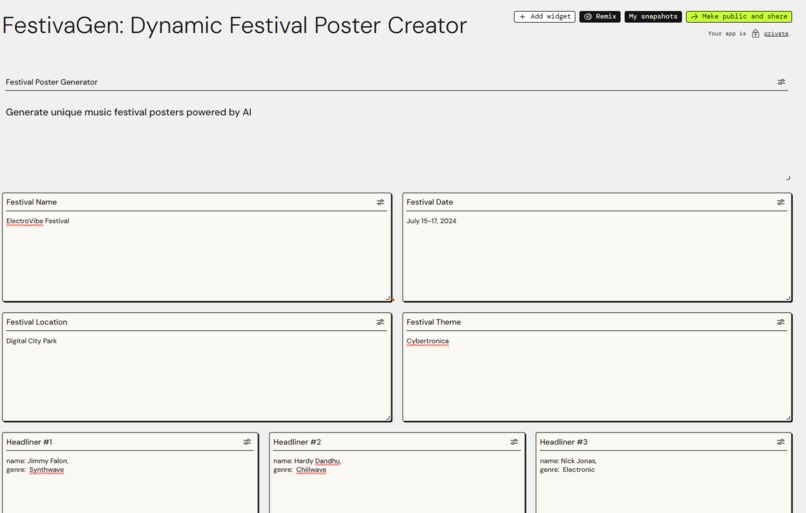Click the Digital City Park text field
Image resolution: width=806 pixels, height=513 pixels.
point(195,375)
